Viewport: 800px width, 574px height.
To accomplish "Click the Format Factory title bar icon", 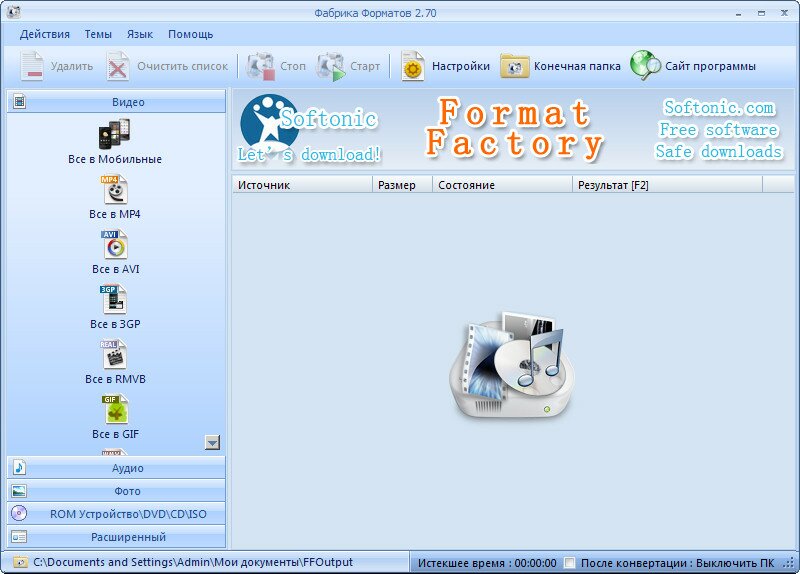I will point(14,12).
